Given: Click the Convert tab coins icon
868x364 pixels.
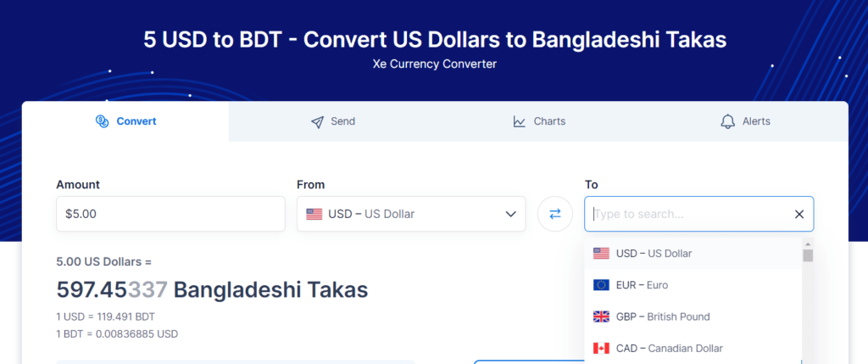Looking at the screenshot, I should click(102, 121).
